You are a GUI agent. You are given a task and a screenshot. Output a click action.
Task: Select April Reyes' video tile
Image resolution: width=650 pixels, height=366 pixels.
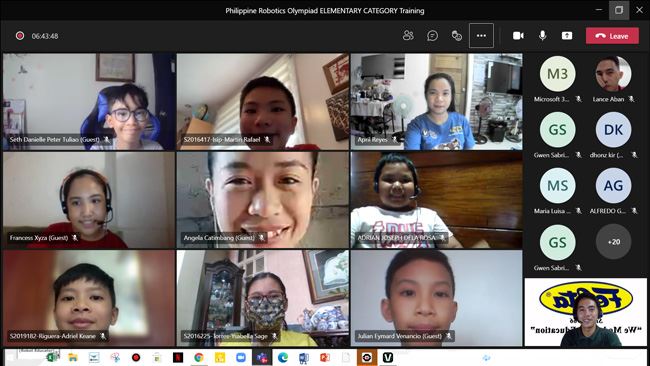[x=437, y=102]
